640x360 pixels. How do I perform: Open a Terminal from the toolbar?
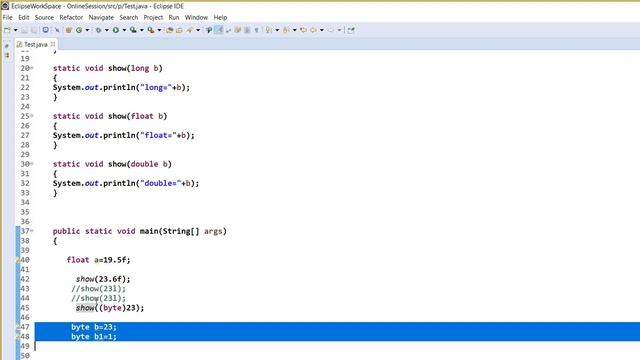tap(46, 30)
